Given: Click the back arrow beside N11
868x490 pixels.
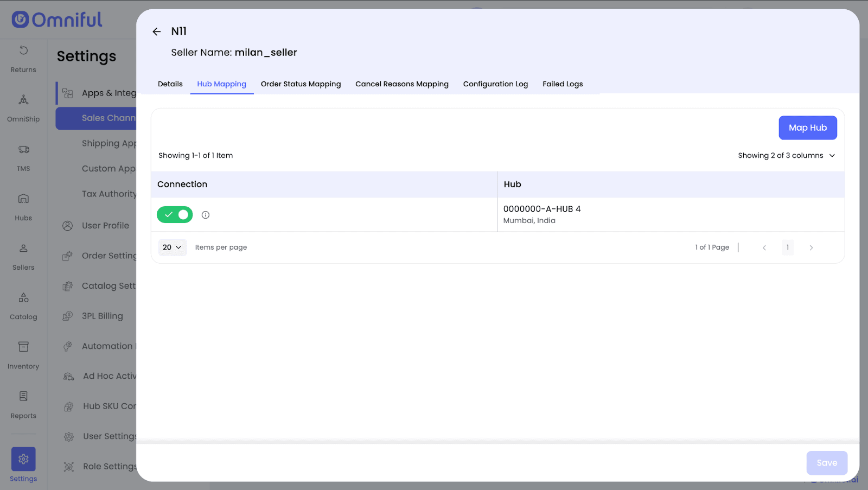Looking at the screenshot, I should [x=157, y=31].
